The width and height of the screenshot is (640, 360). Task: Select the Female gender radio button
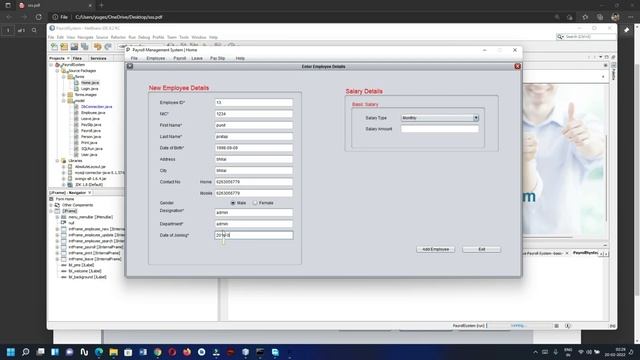[x=255, y=203]
